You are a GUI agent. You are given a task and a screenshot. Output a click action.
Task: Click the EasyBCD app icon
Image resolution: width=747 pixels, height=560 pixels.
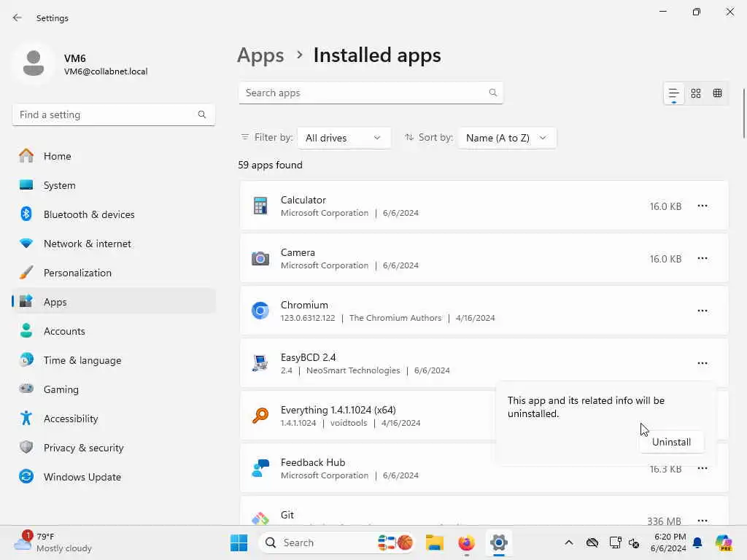(x=260, y=363)
